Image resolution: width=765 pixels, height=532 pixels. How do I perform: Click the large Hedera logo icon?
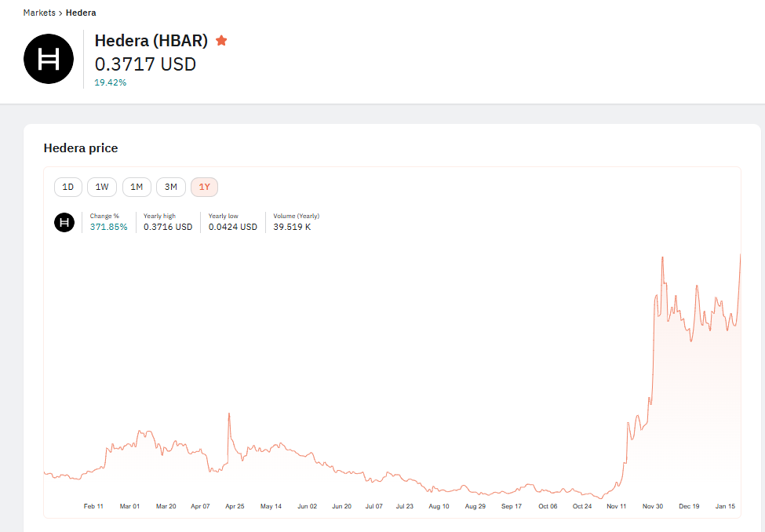pyautogui.click(x=49, y=59)
